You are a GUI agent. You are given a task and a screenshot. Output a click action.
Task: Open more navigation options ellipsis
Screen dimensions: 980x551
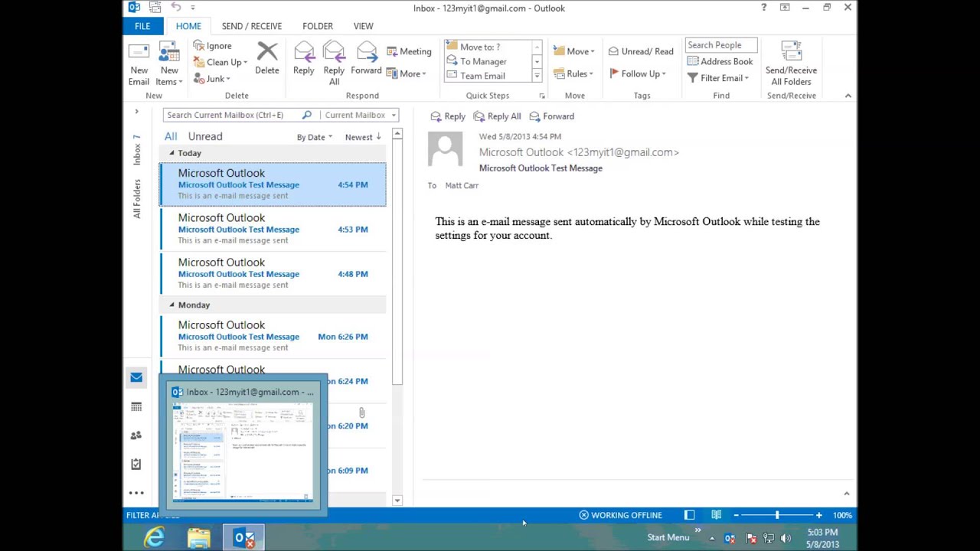[x=136, y=494]
